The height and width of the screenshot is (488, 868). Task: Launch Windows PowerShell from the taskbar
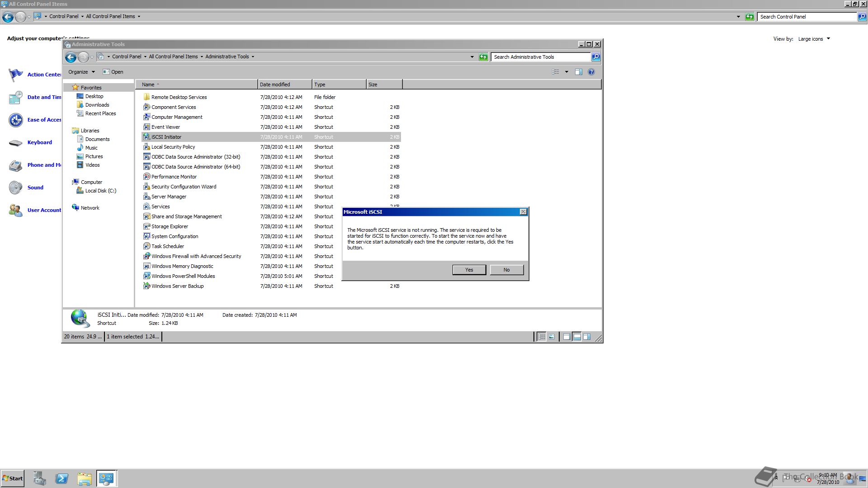(x=61, y=479)
